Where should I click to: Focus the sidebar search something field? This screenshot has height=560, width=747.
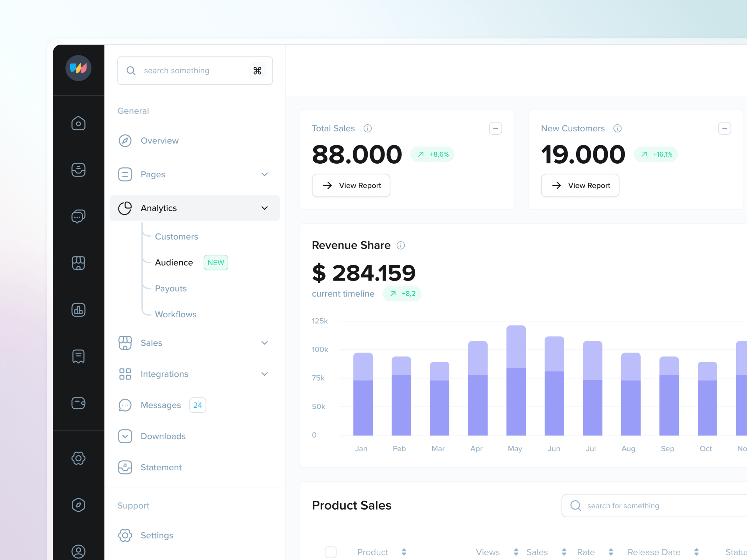pyautogui.click(x=195, y=71)
